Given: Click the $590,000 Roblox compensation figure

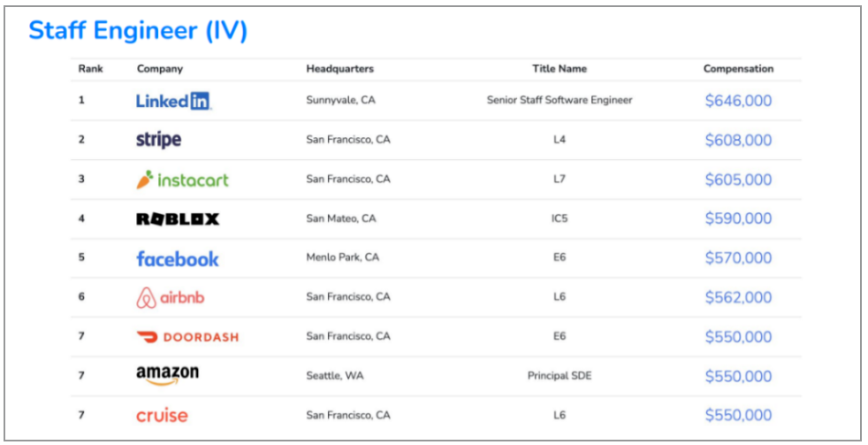Looking at the screenshot, I should pos(738,219).
